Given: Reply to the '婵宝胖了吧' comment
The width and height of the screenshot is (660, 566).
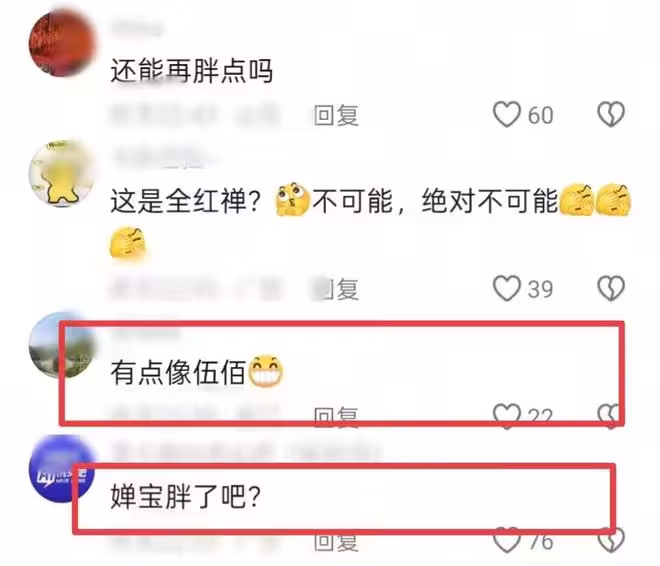Looking at the screenshot, I should pyautogui.click(x=336, y=542).
